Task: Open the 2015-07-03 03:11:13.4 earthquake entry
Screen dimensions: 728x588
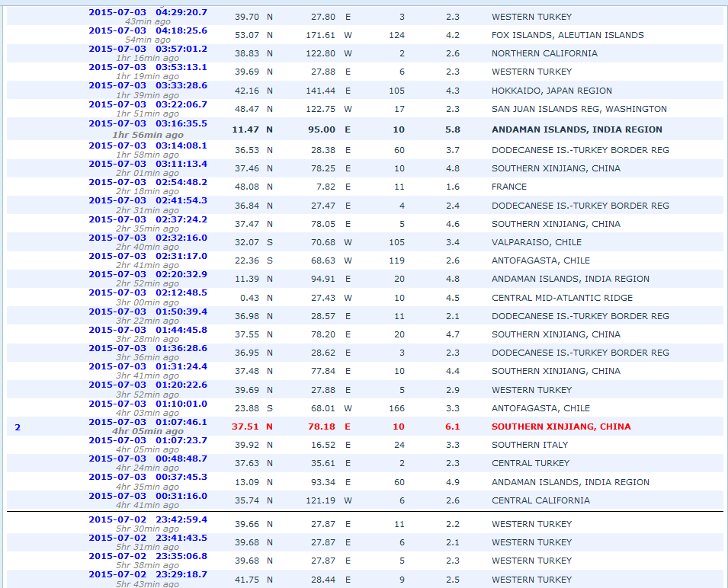Action: (x=148, y=165)
